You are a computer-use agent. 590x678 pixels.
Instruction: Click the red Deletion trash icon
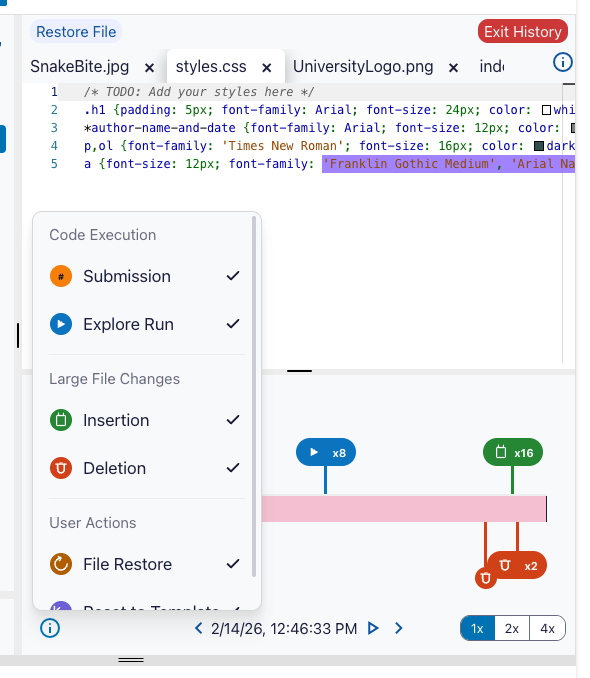tap(61, 468)
